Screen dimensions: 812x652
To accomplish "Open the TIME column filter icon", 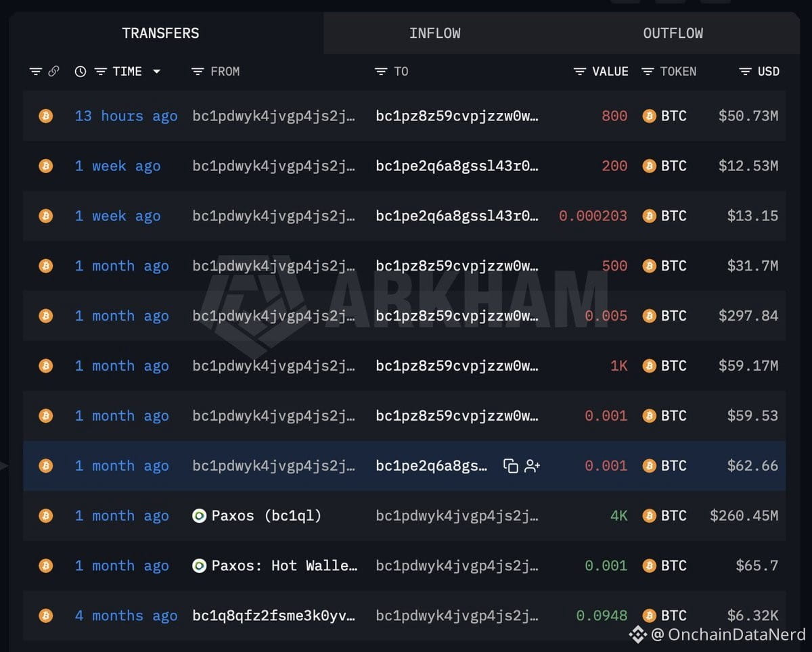I will 100,71.
